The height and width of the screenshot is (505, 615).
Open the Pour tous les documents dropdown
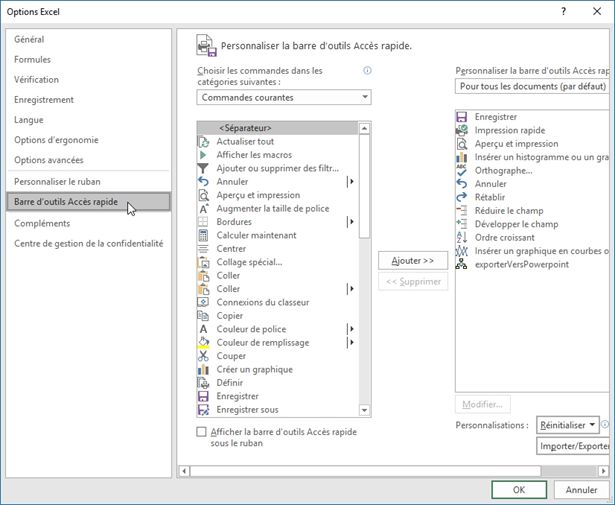532,86
